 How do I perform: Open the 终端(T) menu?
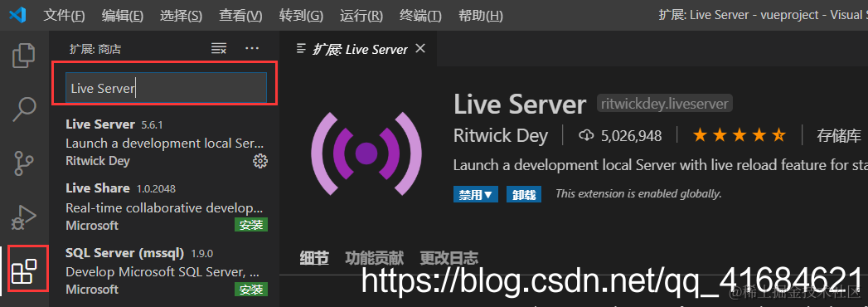(x=420, y=16)
